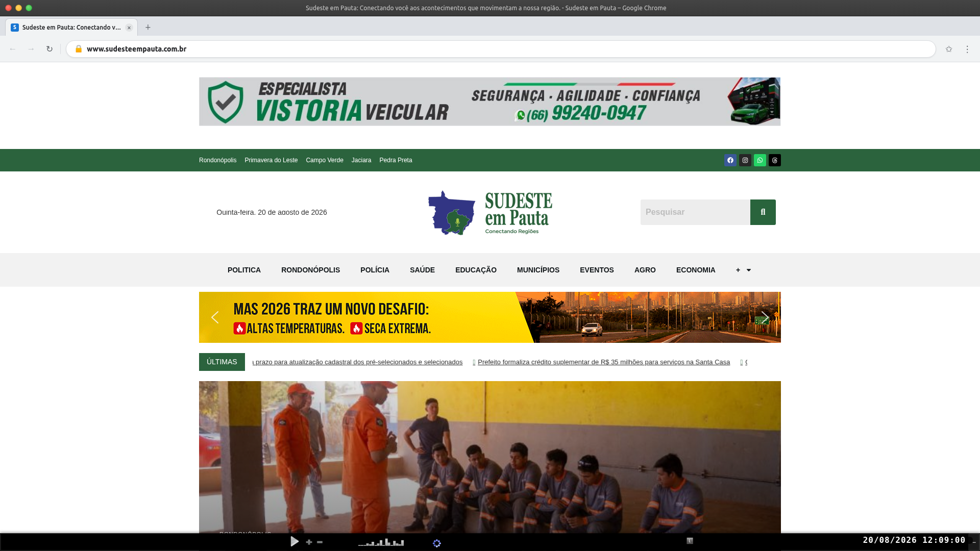Viewport: 980px width, 551px height.
Task: Click the minus icon in bottom bar
Action: [x=320, y=542]
